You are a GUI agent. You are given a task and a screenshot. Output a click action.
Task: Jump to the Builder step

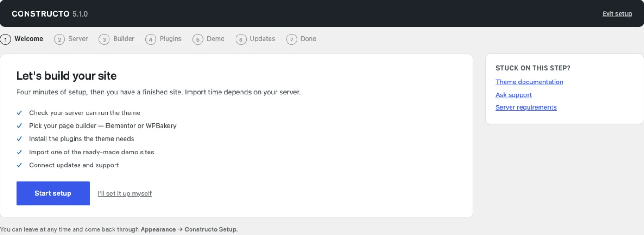point(117,39)
